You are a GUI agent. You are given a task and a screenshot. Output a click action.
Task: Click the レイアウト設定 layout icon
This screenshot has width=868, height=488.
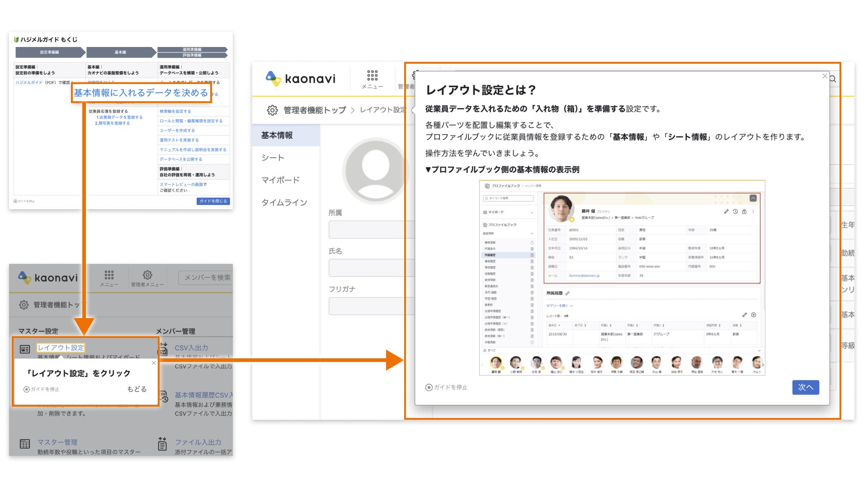pos(25,349)
